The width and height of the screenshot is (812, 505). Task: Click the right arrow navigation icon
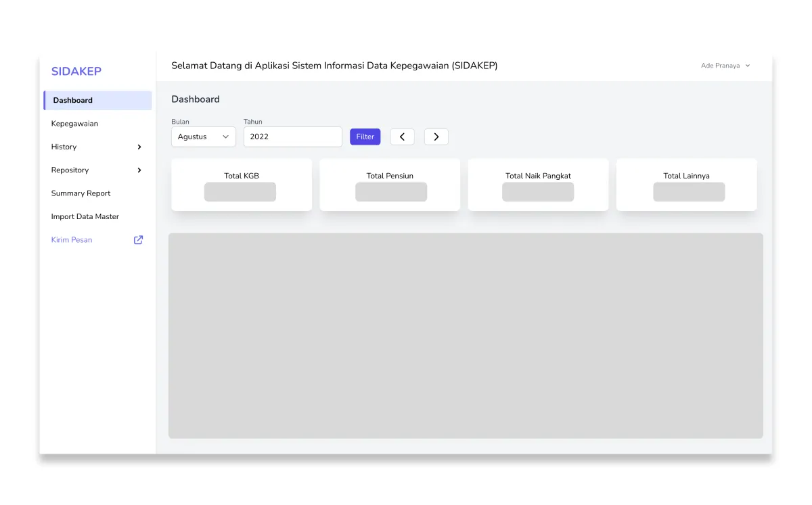tap(436, 136)
